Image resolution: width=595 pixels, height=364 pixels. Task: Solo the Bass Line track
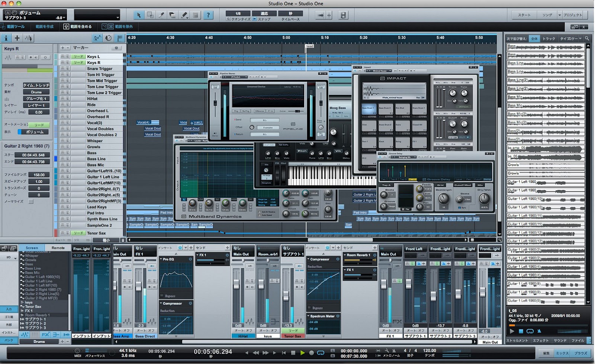point(67,159)
